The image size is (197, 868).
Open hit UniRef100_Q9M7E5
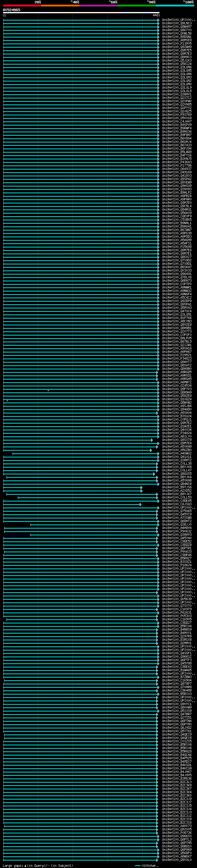177,50
